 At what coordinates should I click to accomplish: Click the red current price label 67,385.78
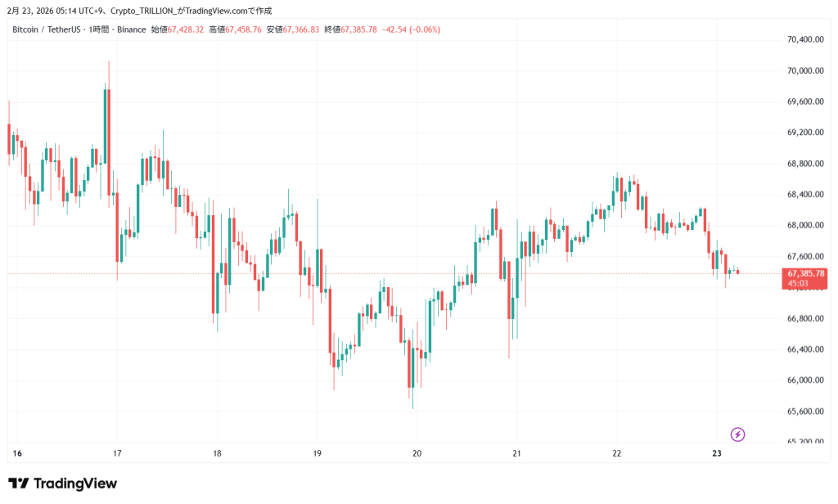[806, 272]
